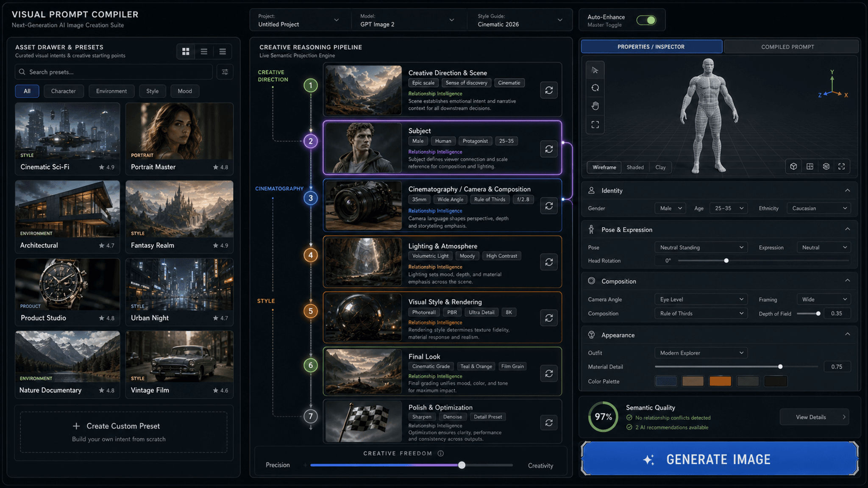Select the Vintage Film preset thumbnail
Image resolution: width=868 pixels, height=488 pixels.
(179, 357)
